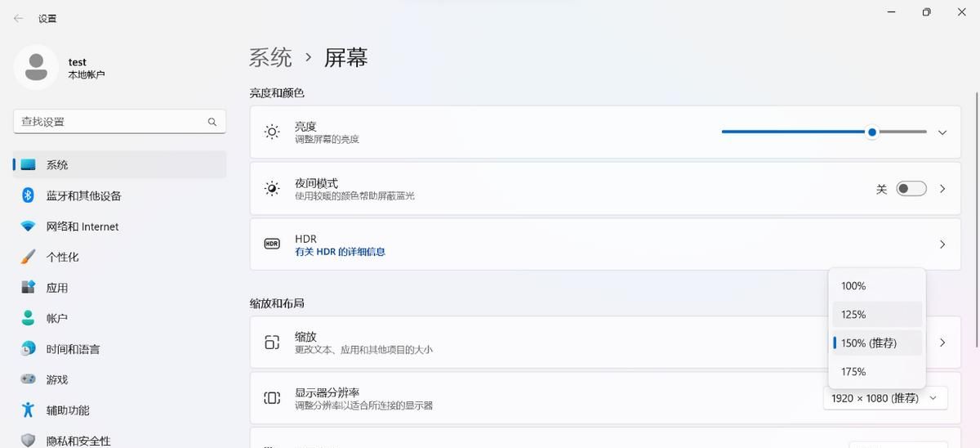Click the gamepad icon for 游戏
Image resolution: width=980 pixels, height=448 pixels.
[29, 379]
